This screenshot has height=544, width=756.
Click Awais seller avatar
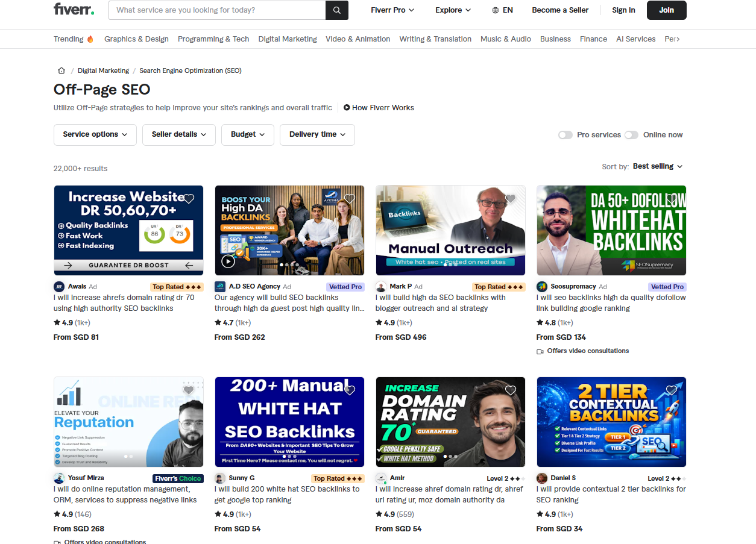pyautogui.click(x=59, y=287)
